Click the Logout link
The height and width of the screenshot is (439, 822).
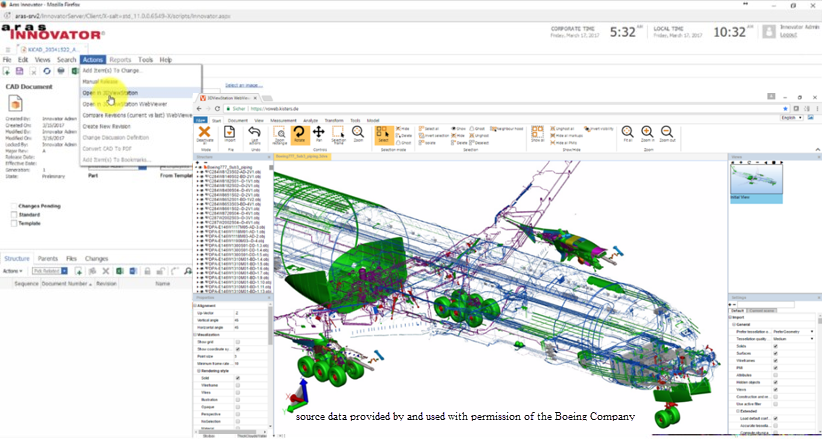click(788, 35)
